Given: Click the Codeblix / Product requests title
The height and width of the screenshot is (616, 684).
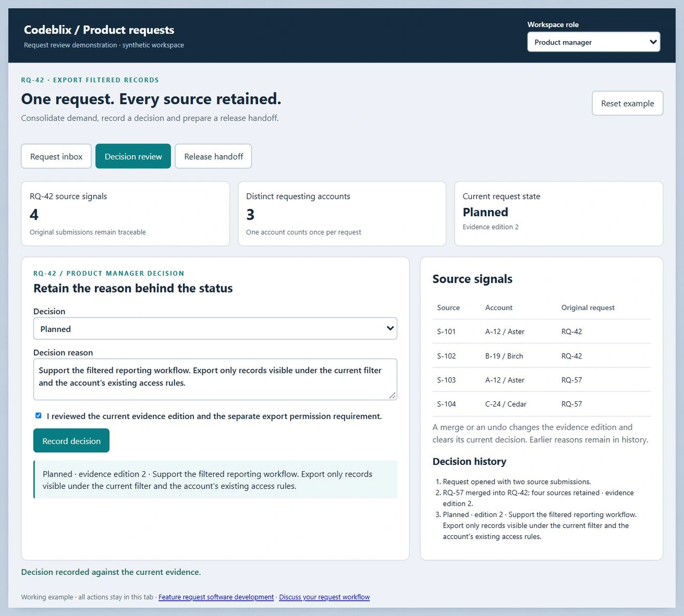Looking at the screenshot, I should (x=99, y=30).
